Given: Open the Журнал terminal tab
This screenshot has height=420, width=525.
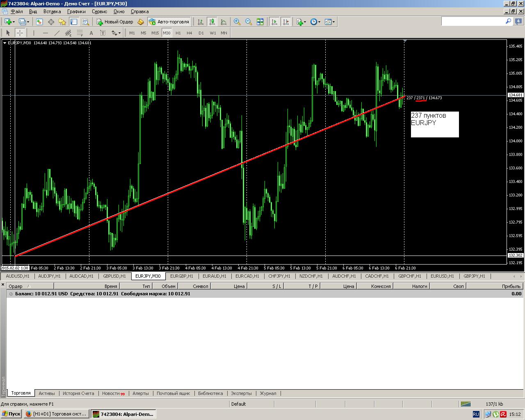Looking at the screenshot, I should pos(268,393).
